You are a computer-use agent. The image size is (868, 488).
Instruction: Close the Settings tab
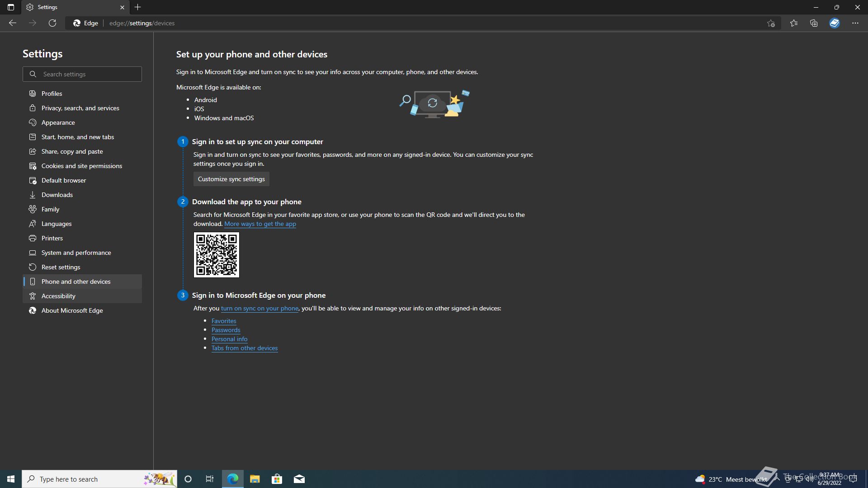122,7
